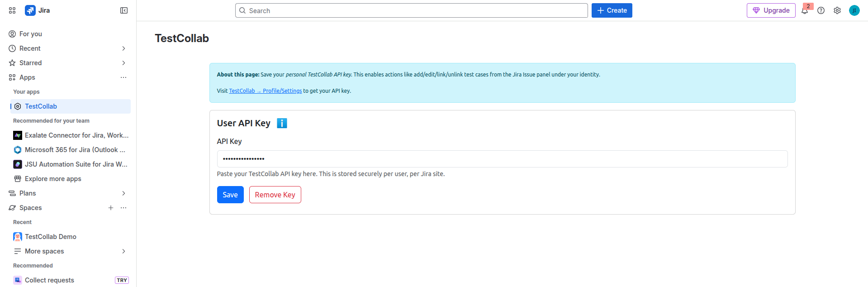Expand the More spaces chevron
The height and width of the screenshot is (287, 868).
point(123,251)
